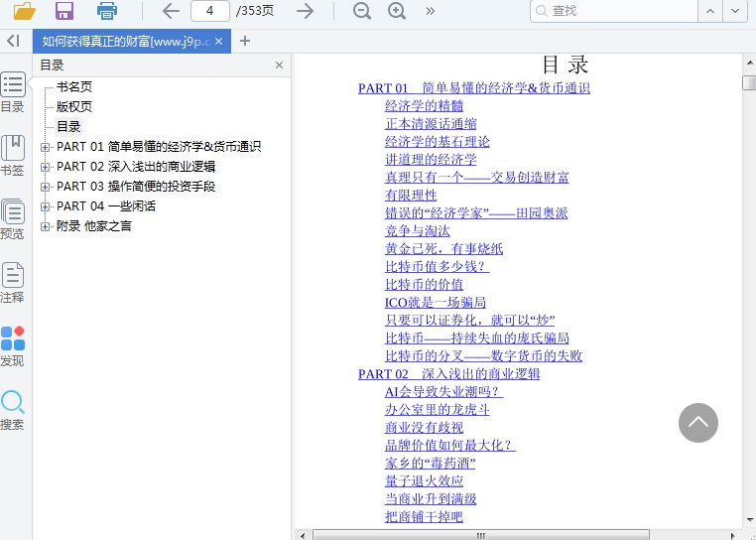The width and height of the screenshot is (756, 540).
Task: Select 附录 他家之言 tree item
Action: point(94,226)
